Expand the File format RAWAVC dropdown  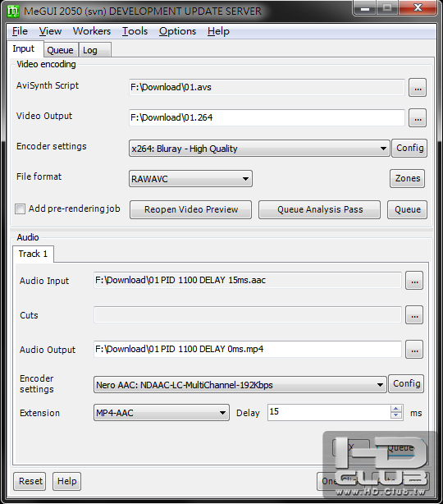(x=190, y=179)
